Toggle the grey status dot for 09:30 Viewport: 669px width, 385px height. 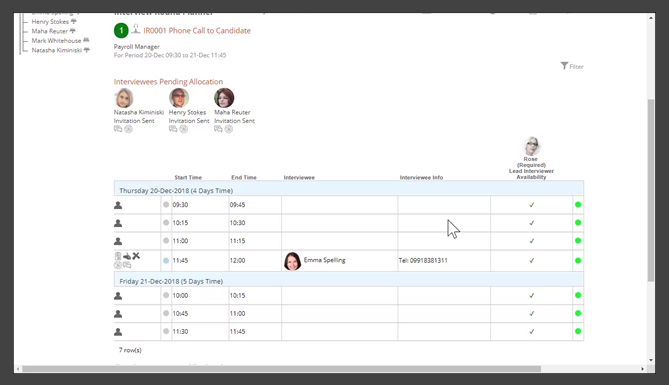click(166, 204)
